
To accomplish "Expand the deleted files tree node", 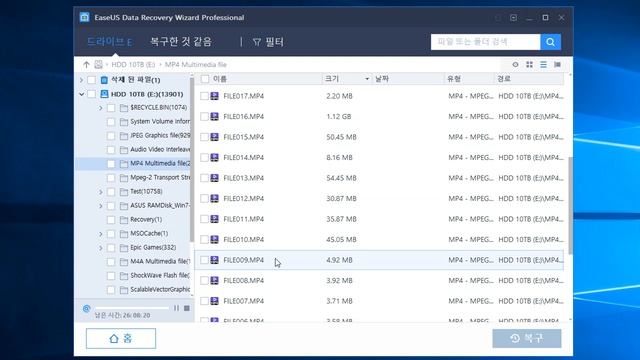I will coord(81,80).
